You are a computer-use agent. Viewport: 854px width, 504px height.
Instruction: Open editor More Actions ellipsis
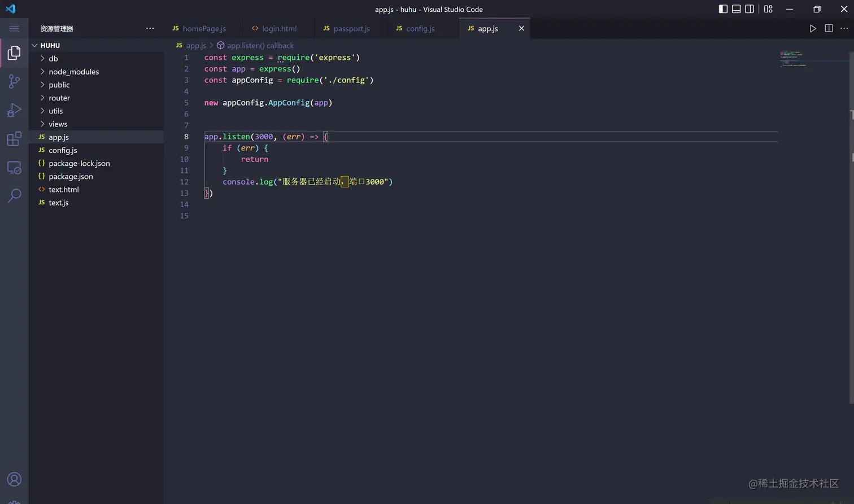click(844, 28)
